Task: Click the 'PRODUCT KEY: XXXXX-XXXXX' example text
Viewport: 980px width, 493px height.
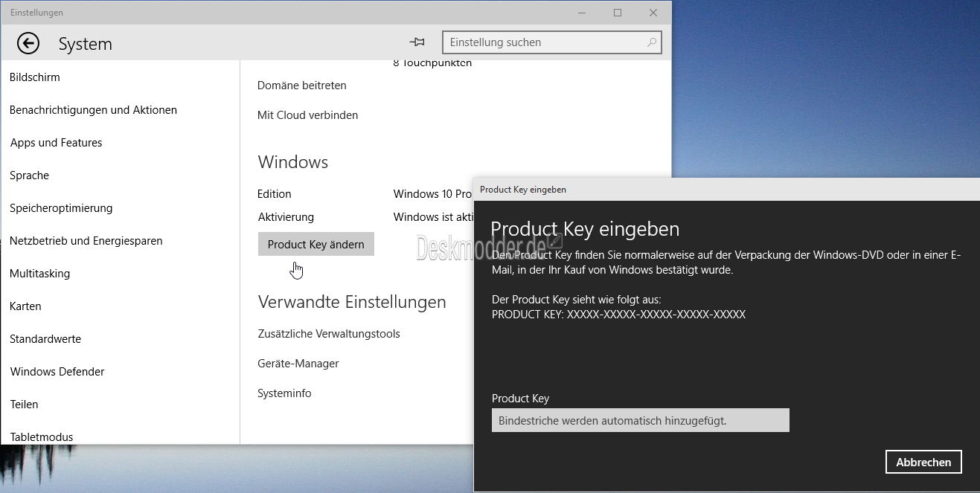Action: tap(618, 315)
